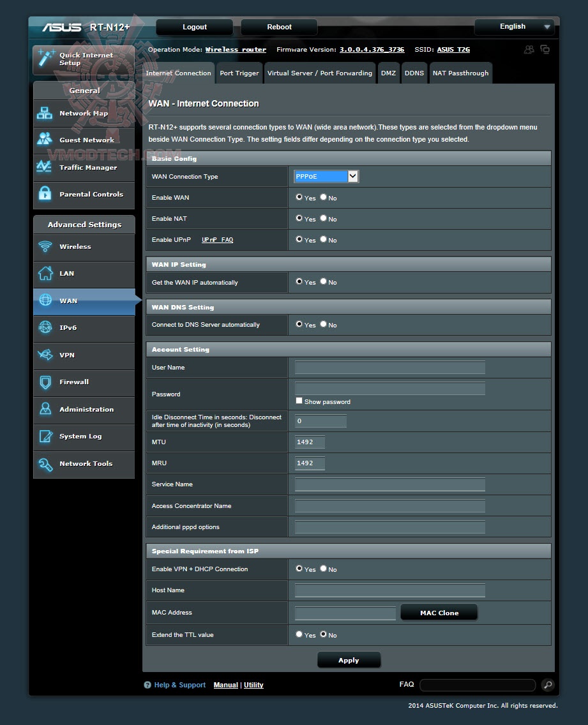Open the UPnP FAQ link

click(x=218, y=239)
